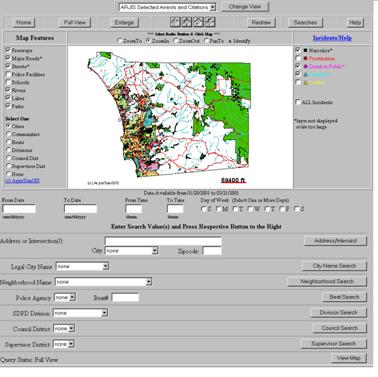Click the yellow triangle legend marker
The width and height of the screenshot is (378, 377).
pyautogui.click(x=305, y=82)
